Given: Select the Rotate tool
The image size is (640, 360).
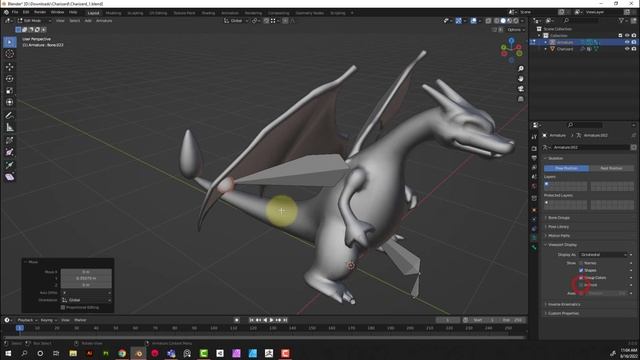Looking at the screenshot, I should coord(10,78).
